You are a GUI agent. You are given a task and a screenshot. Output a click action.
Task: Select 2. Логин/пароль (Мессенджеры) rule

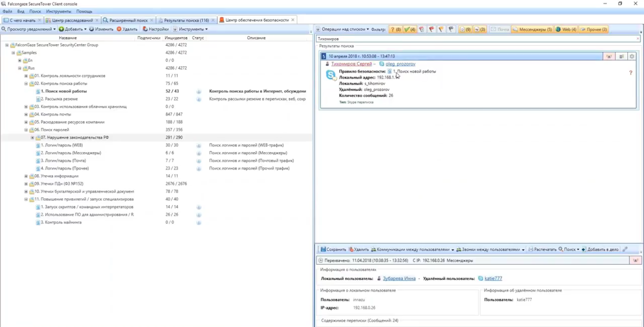pyautogui.click(x=71, y=153)
